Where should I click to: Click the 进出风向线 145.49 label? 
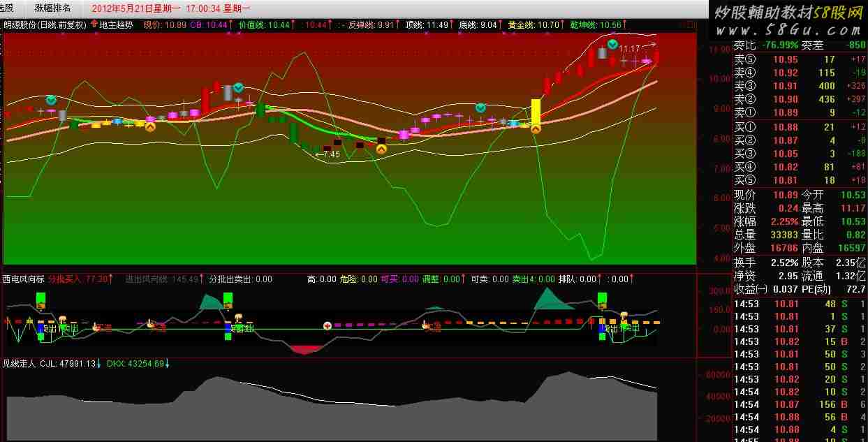(162, 279)
